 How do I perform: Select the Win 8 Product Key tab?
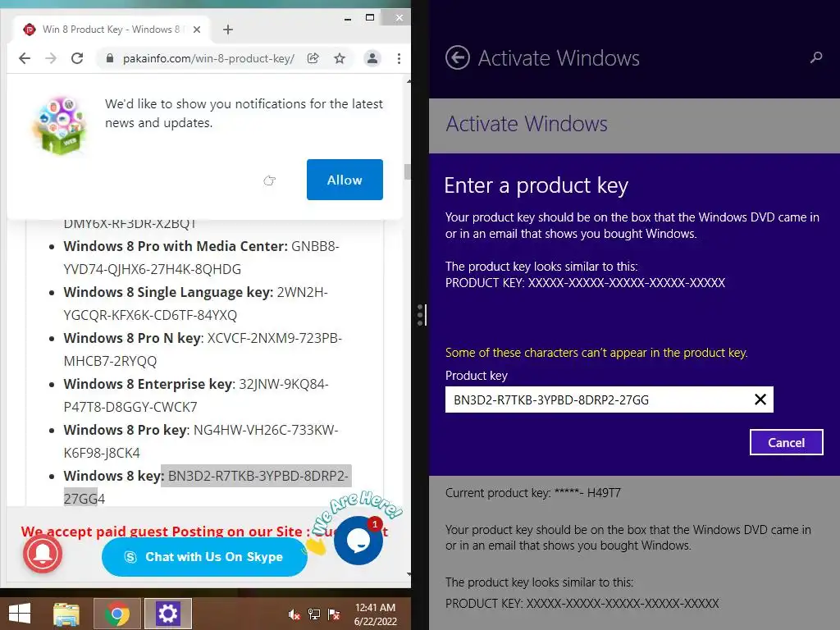point(111,30)
